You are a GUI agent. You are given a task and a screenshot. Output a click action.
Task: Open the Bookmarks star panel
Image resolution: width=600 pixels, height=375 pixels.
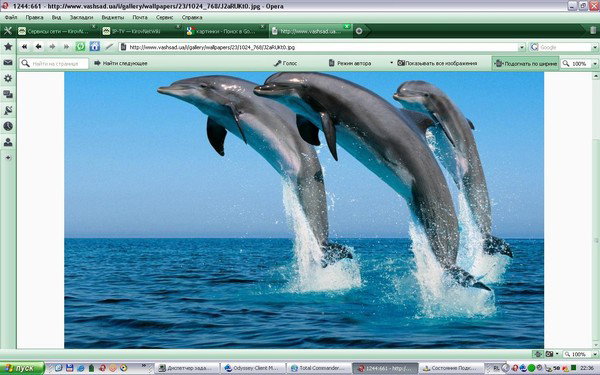tap(8, 47)
